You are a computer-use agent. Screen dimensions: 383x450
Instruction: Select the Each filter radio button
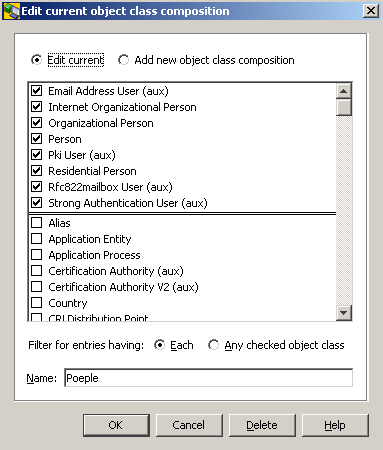pos(160,345)
